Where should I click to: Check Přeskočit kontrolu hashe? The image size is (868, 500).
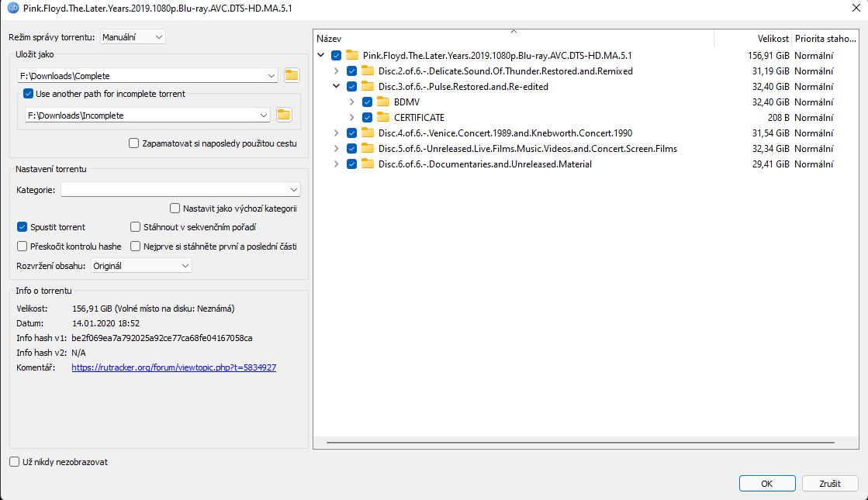click(x=22, y=247)
